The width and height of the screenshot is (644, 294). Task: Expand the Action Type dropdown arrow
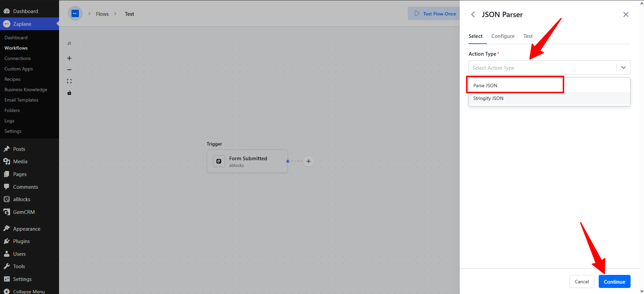pyautogui.click(x=624, y=68)
